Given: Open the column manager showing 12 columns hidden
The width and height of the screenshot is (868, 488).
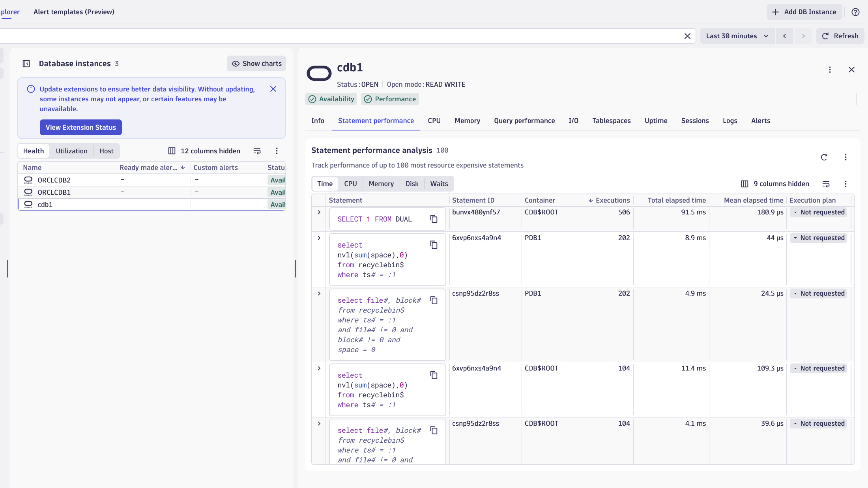Looking at the screenshot, I should 204,151.
